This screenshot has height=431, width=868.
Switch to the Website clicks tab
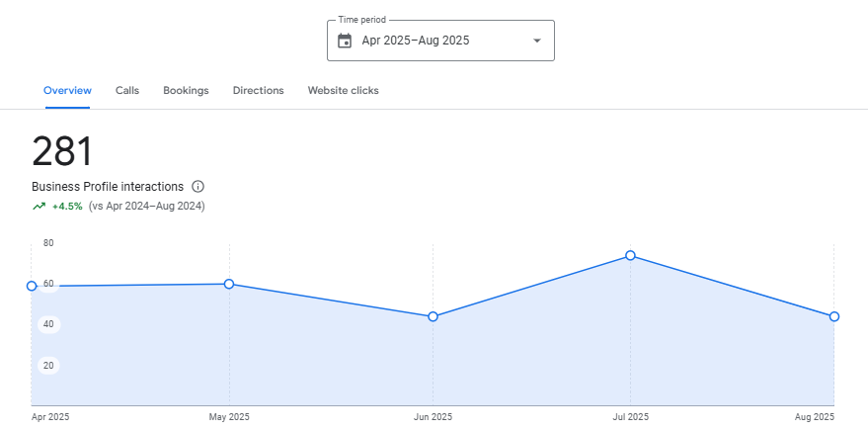pos(344,90)
